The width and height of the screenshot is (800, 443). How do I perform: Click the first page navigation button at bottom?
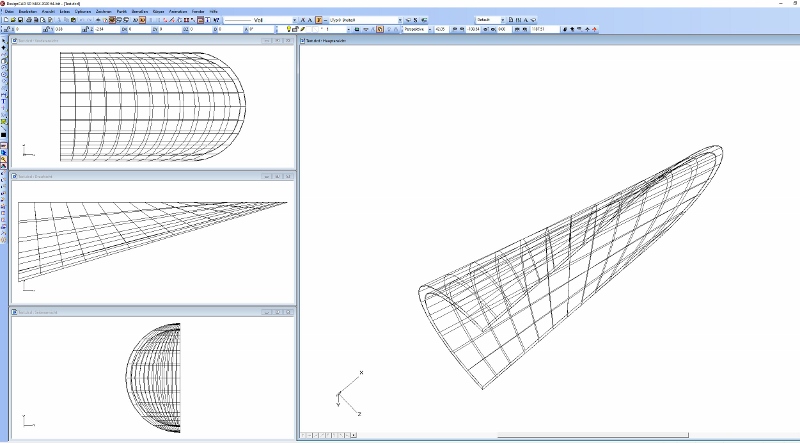[x=303, y=436]
